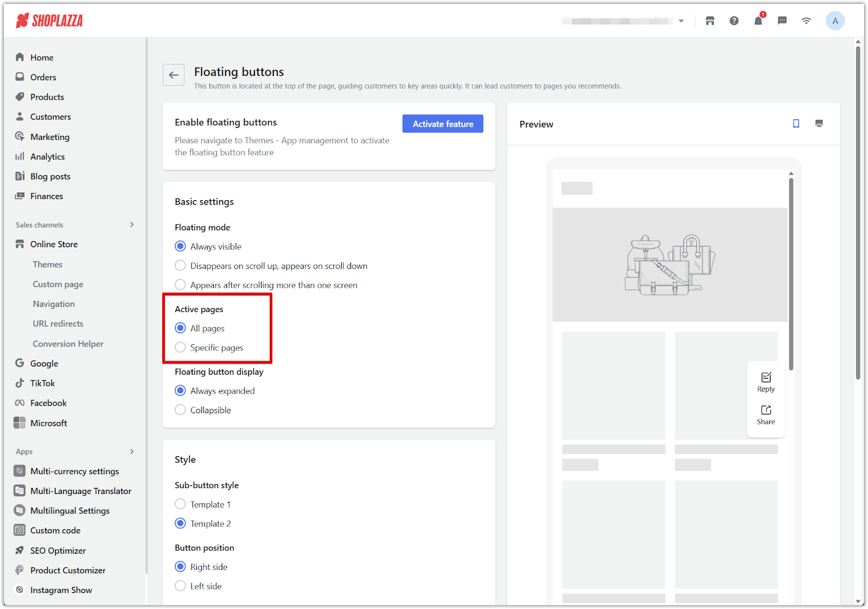This screenshot has height=609, width=868.
Task: Open Multi-currency settings app
Action: coord(74,471)
